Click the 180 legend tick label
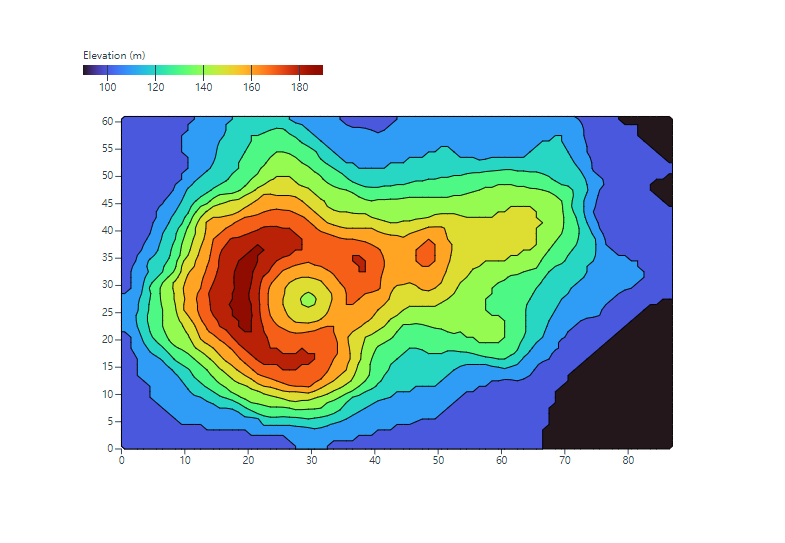This screenshot has width=785, height=543. [299, 88]
